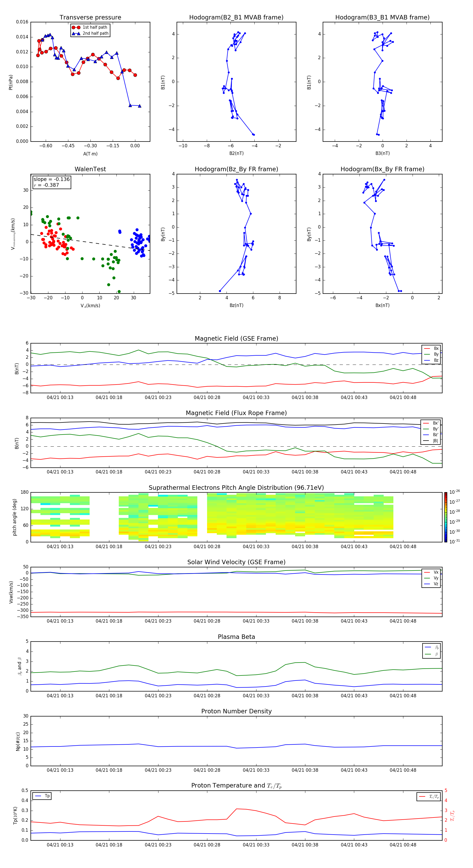Viewport: 473px width, 868px height.
Task: Click the red Vx line in velocity plot
Action: point(236,612)
